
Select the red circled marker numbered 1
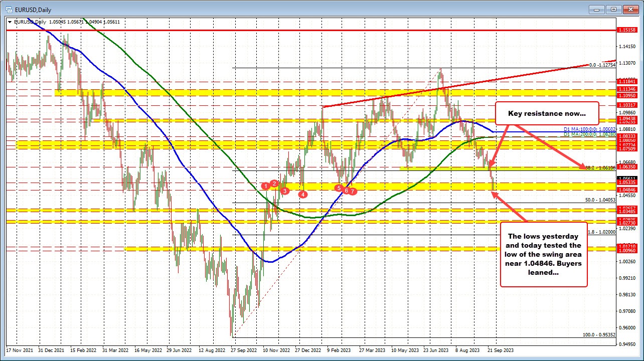265,186
